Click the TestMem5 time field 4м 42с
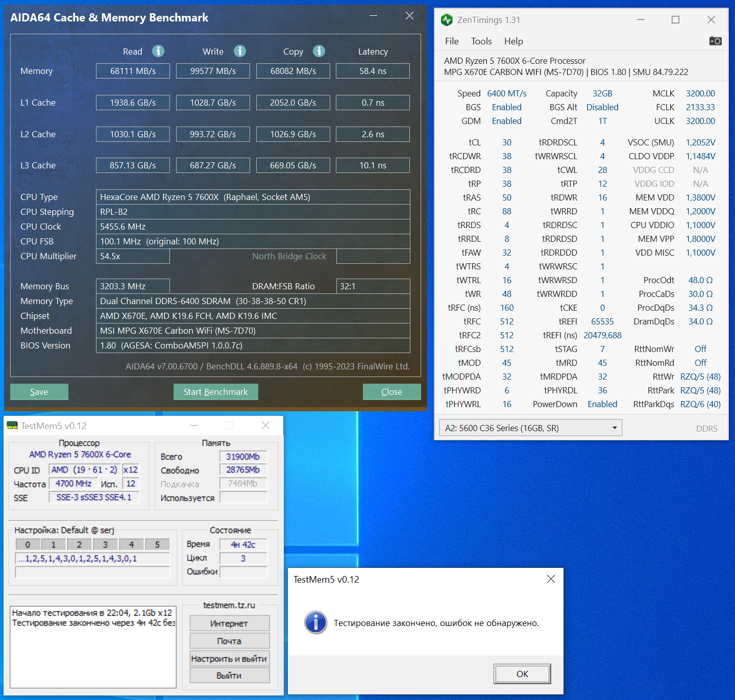Image resolution: width=735 pixels, height=700 pixels. [x=243, y=544]
